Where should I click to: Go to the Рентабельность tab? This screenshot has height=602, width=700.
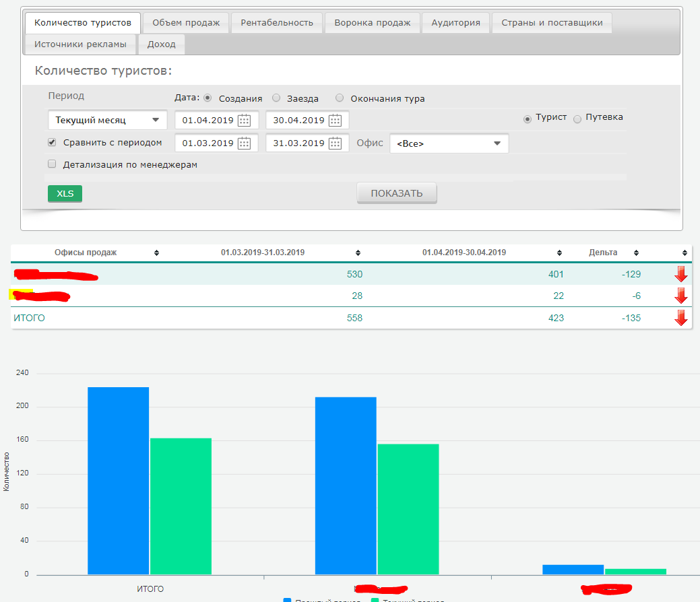coord(277,23)
